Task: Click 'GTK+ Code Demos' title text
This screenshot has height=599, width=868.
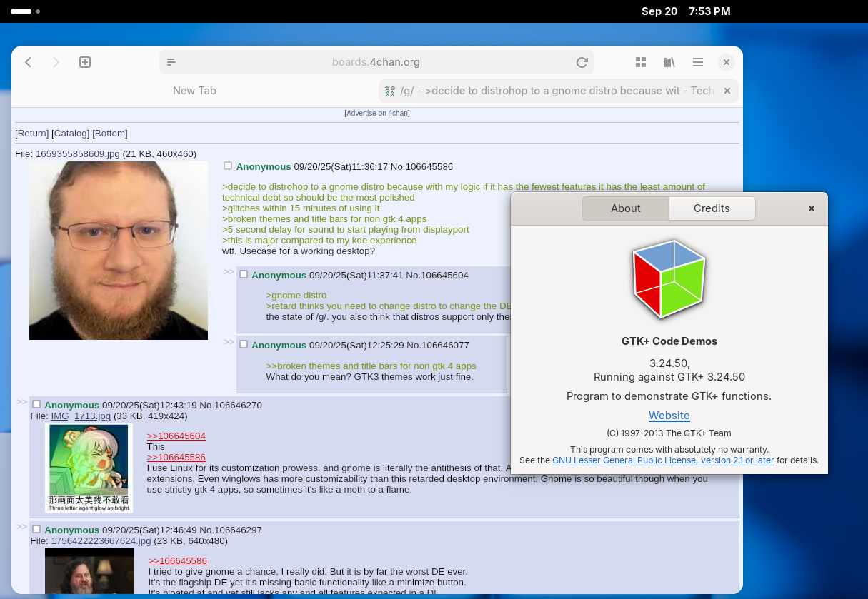Action: pos(669,341)
